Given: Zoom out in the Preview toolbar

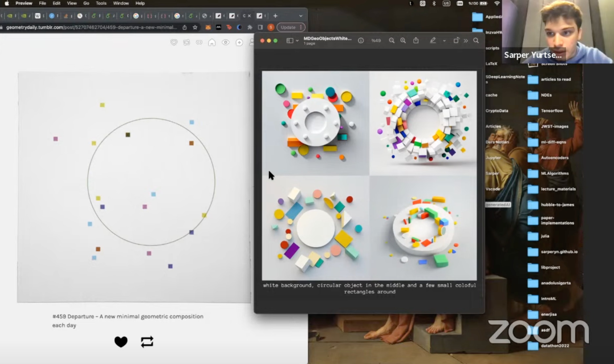Looking at the screenshot, I should [391, 41].
